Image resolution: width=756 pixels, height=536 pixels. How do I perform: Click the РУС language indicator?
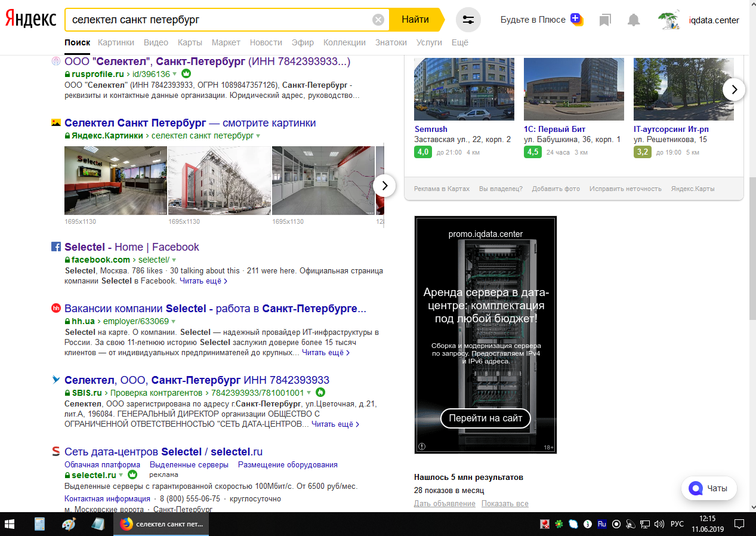click(677, 524)
